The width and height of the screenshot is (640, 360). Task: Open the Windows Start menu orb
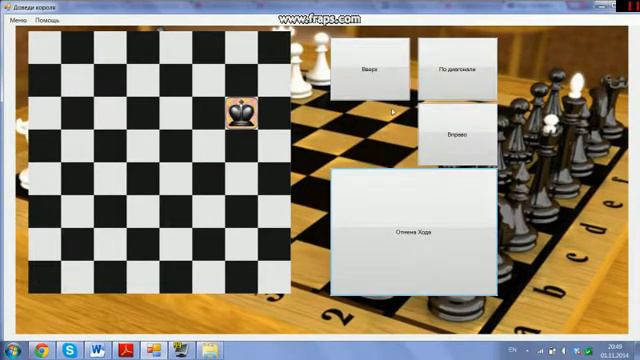(x=13, y=351)
